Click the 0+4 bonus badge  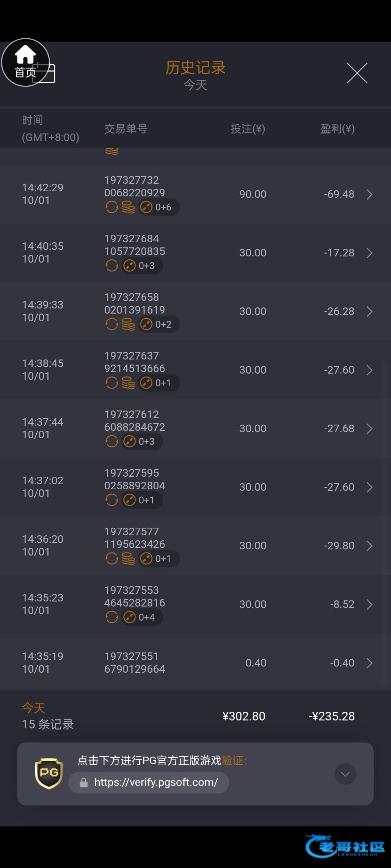(142, 617)
